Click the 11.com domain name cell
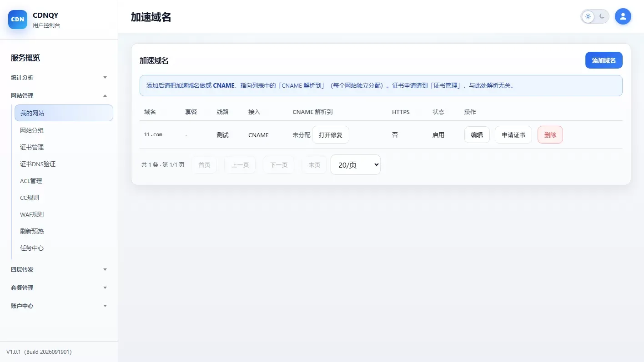This screenshot has height=362, width=644. click(153, 135)
